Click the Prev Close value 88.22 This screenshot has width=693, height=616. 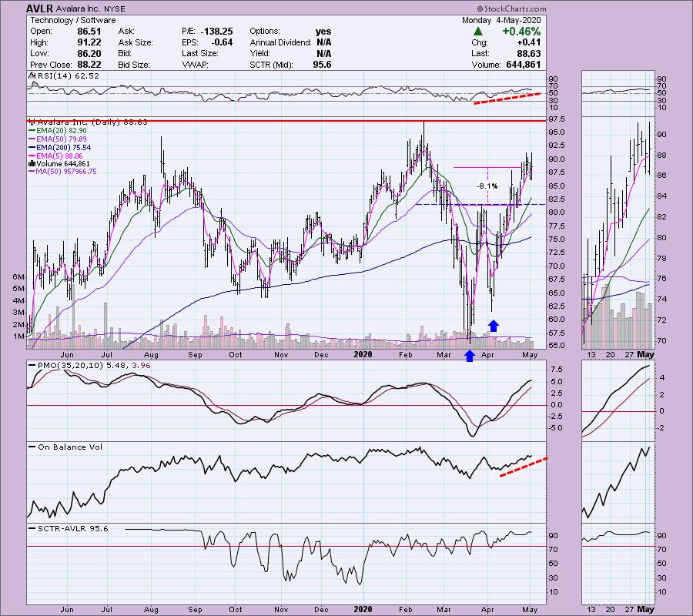tap(89, 65)
